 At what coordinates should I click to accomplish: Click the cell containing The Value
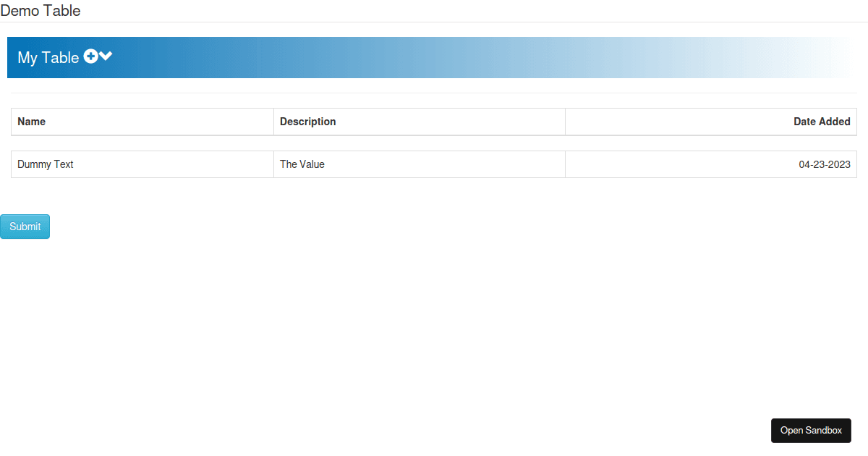click(302, 164)
